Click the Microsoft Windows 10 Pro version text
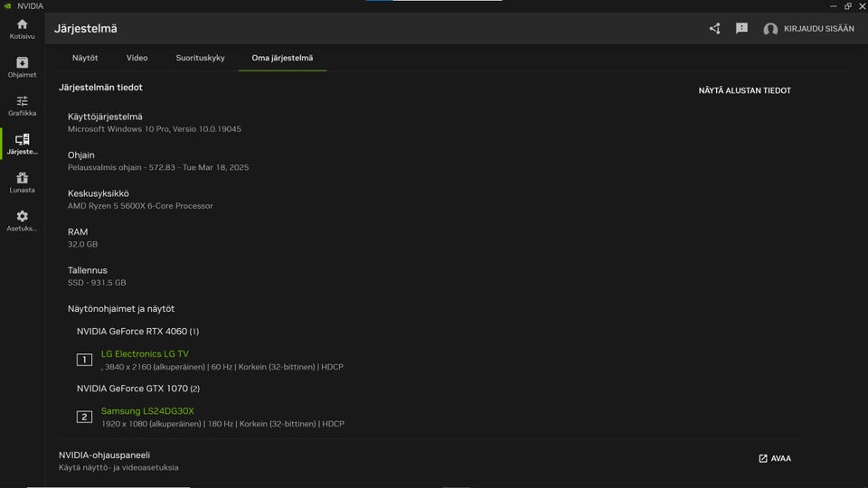Screen dimensions: 868x488 pyautogui.click(x=155, y=129)
